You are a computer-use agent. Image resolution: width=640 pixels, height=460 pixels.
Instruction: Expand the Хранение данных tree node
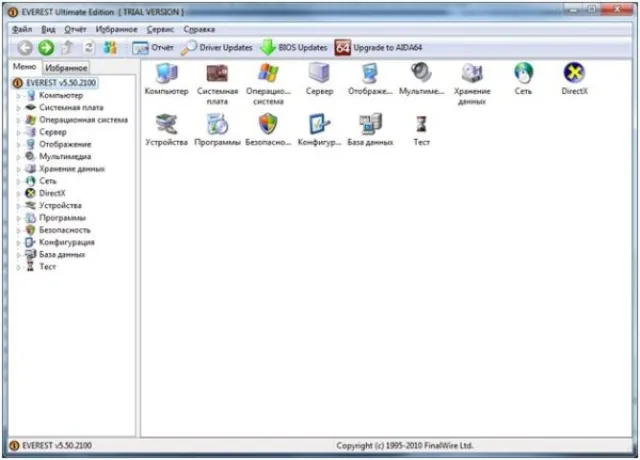18,169
